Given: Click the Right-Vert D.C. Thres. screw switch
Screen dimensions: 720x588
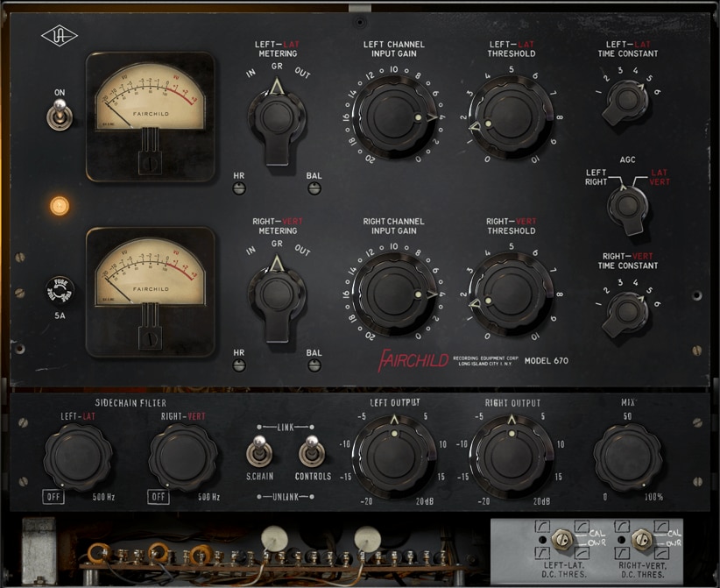Looking at the screenshot, I should pyautogui.click(x=642, y=539).
